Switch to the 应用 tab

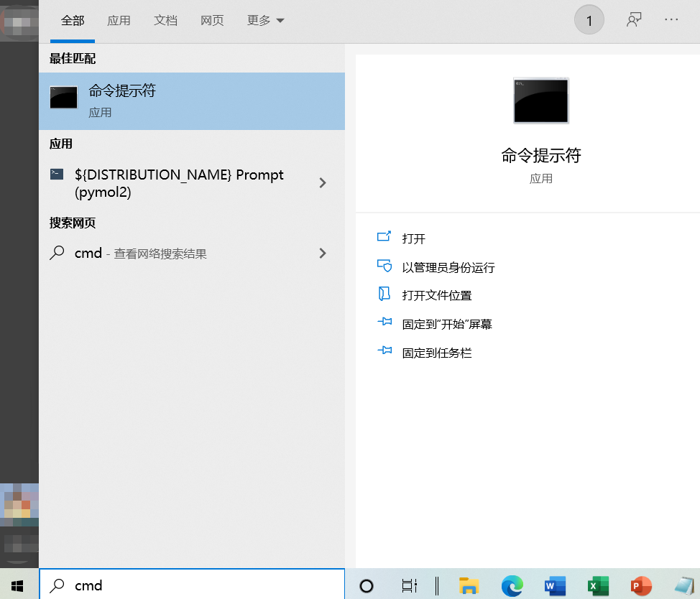coord(119,20)
